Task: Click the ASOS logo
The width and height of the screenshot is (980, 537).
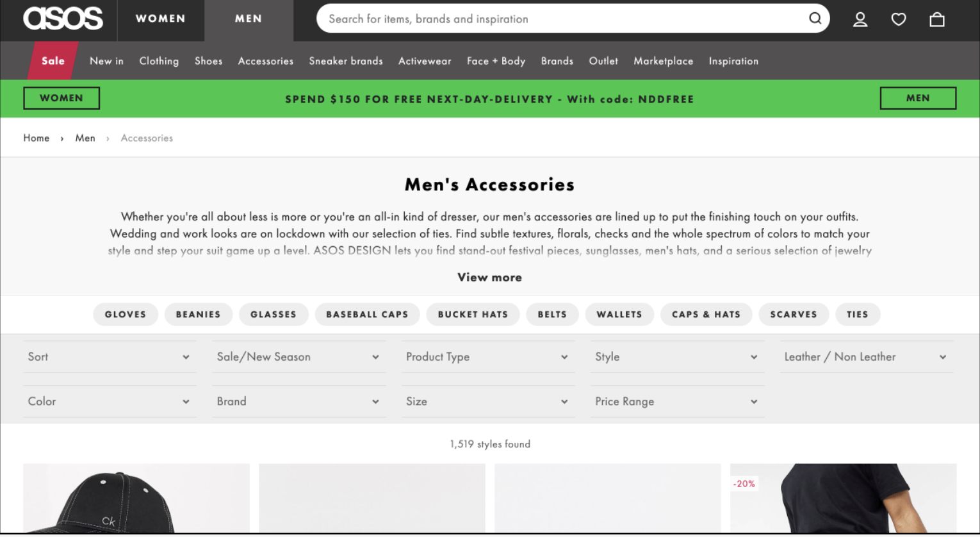Action: 63,19
